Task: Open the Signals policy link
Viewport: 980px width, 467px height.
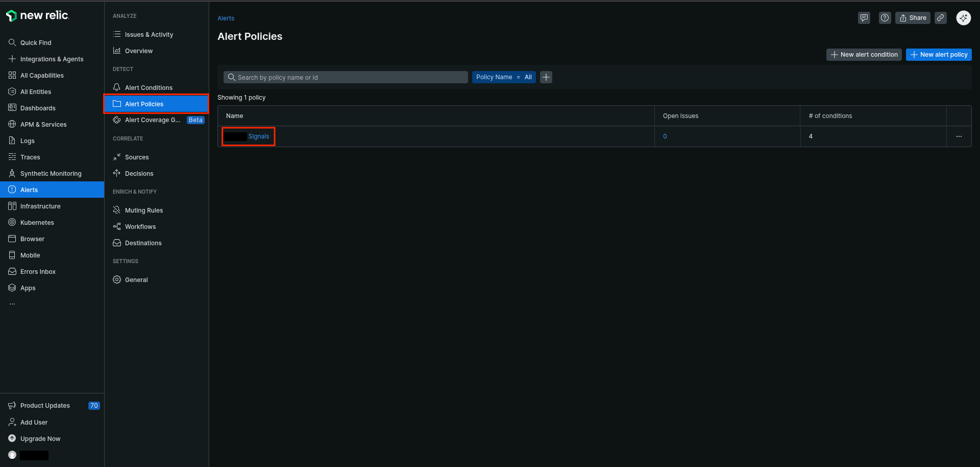Action: click(x=258, y=136)
